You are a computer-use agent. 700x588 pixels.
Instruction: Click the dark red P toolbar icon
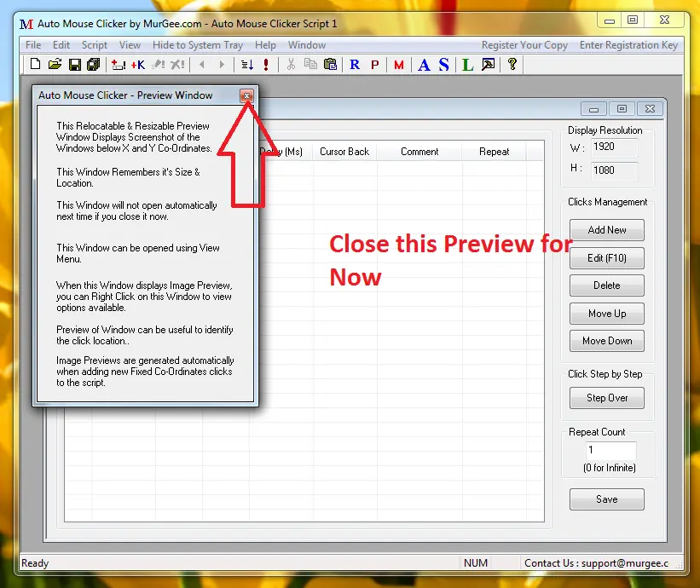[x=375, y=65]
